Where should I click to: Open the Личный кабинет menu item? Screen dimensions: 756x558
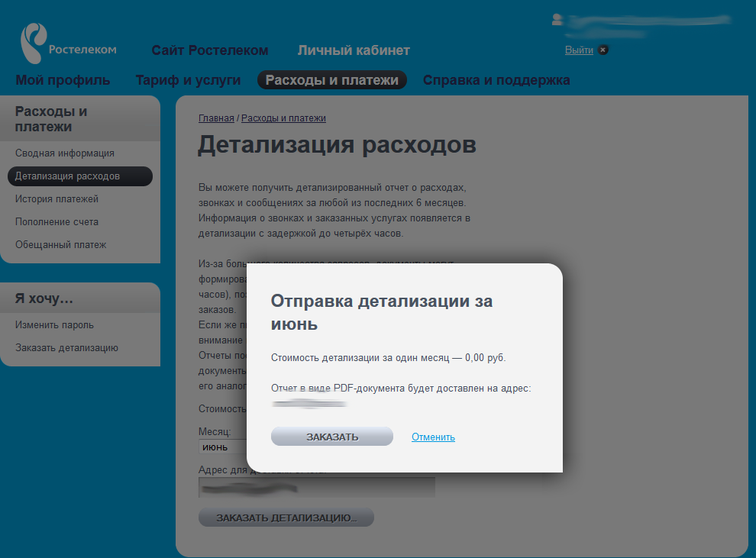pyautogui.click(x=354, y=50)
